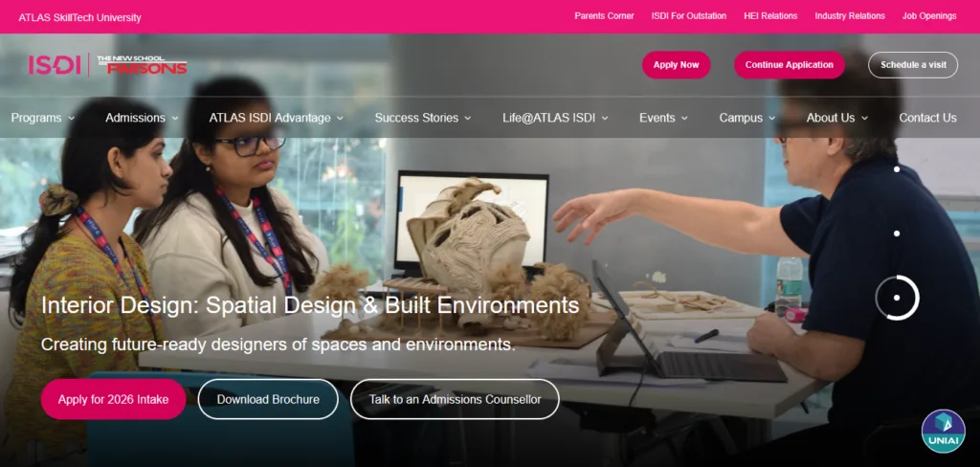Open the Parents Corner link
This screenshot has width=980, height=467.
(605, 16)
